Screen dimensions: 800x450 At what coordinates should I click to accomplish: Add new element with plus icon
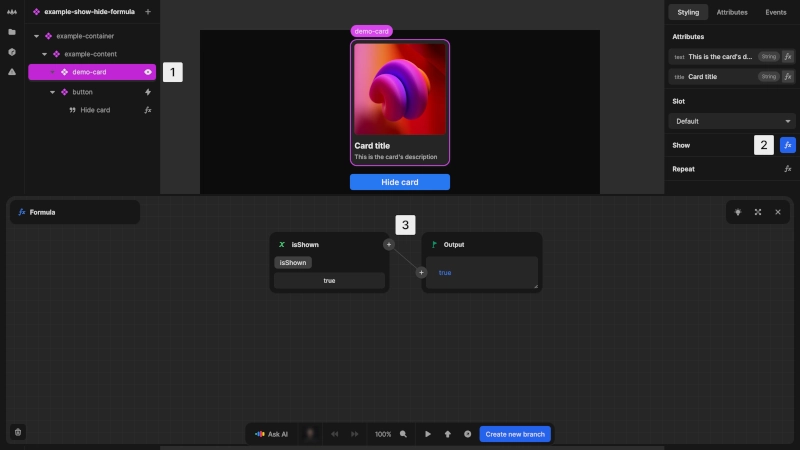(x=148, y=12)
